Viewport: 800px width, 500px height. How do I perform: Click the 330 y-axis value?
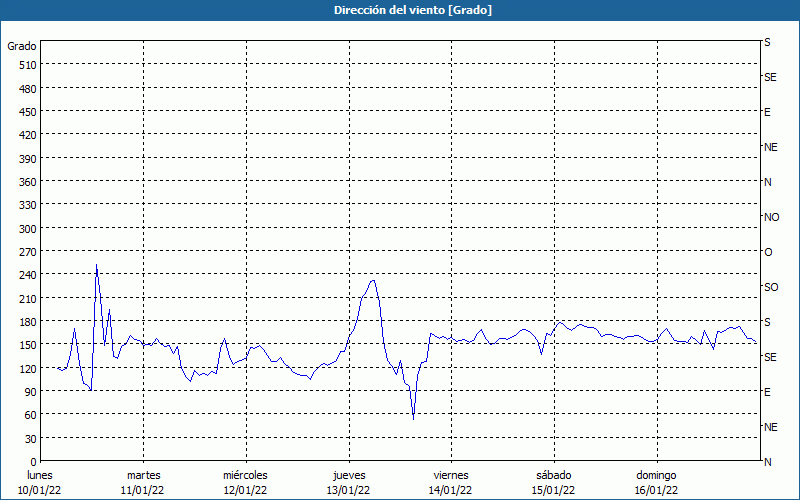click(x=28, y=205)
